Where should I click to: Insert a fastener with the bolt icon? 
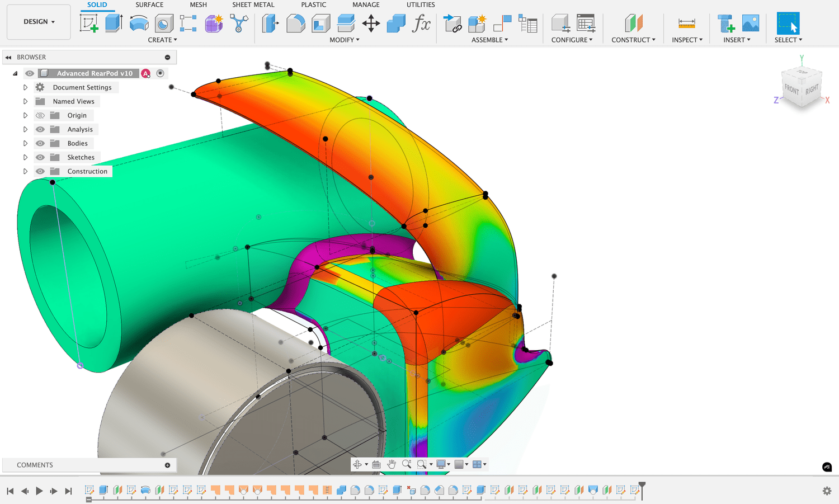pos(726,23)
